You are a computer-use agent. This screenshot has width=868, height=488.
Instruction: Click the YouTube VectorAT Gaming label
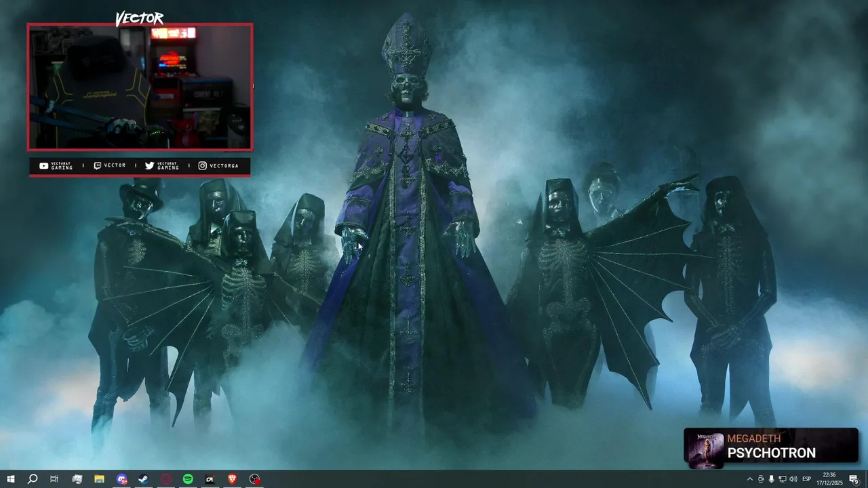point(56,165)
